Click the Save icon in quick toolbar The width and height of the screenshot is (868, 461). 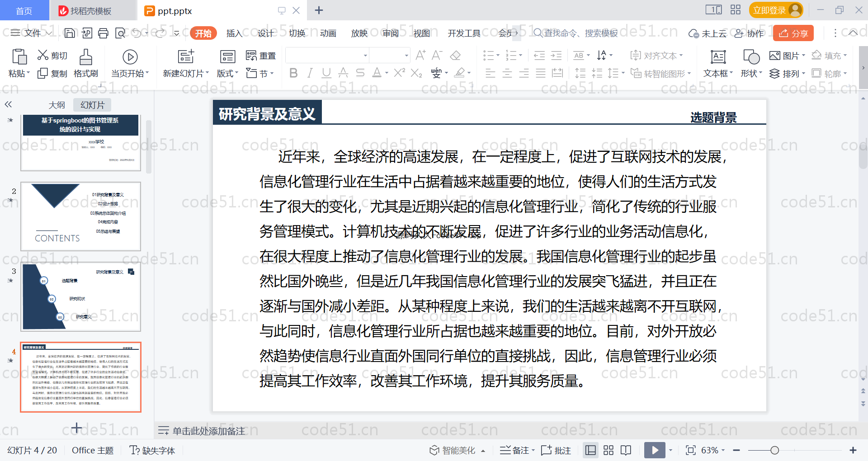70,33
